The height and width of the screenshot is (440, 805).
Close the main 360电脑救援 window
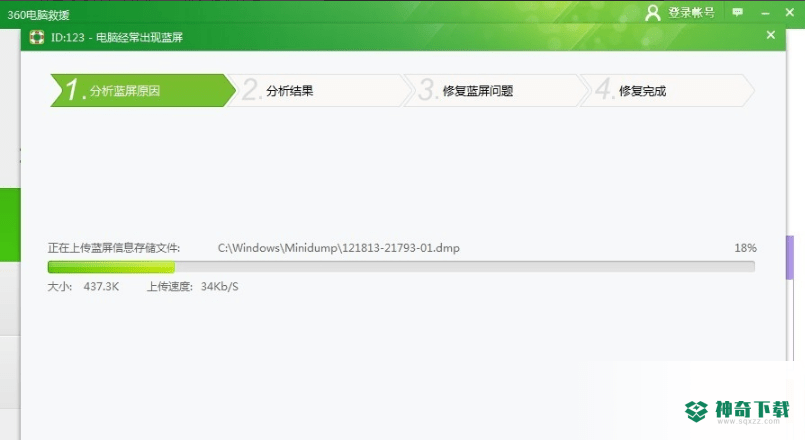tap(790, 12)
